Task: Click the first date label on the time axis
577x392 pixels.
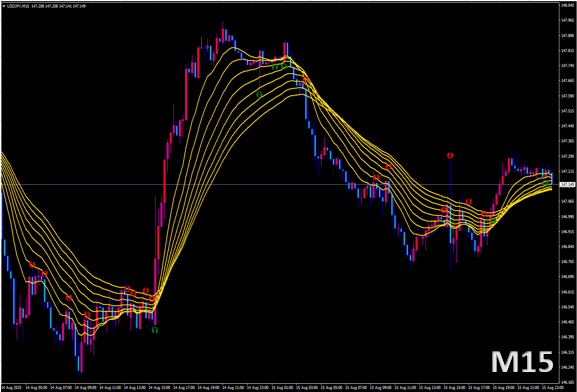Action: point(11,388)
